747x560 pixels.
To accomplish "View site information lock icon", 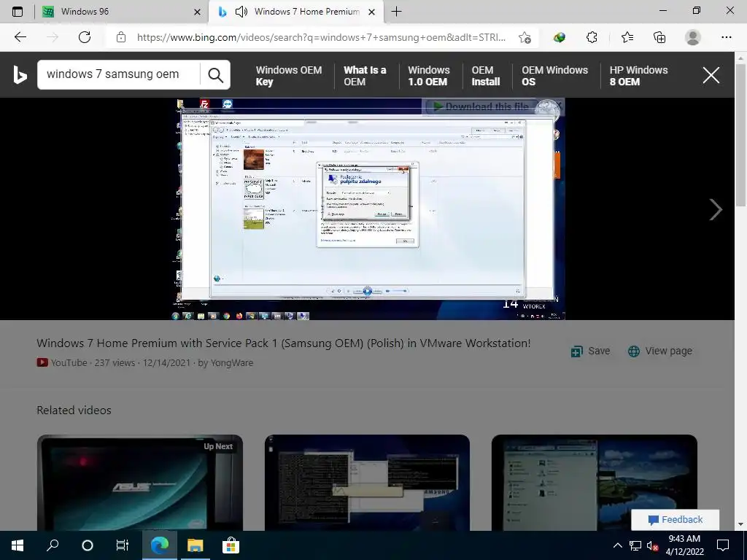I will [121, 37].
